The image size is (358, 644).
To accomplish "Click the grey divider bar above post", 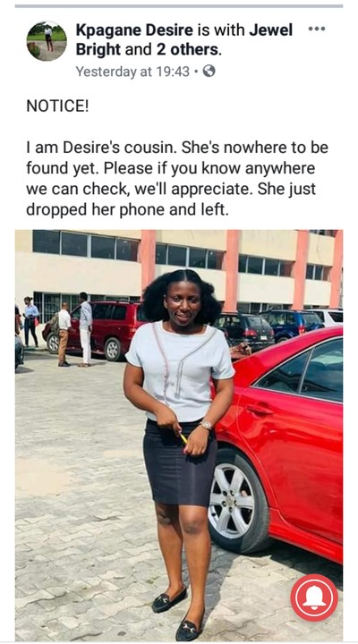I will pyautogui.click(x=179, y=6).
